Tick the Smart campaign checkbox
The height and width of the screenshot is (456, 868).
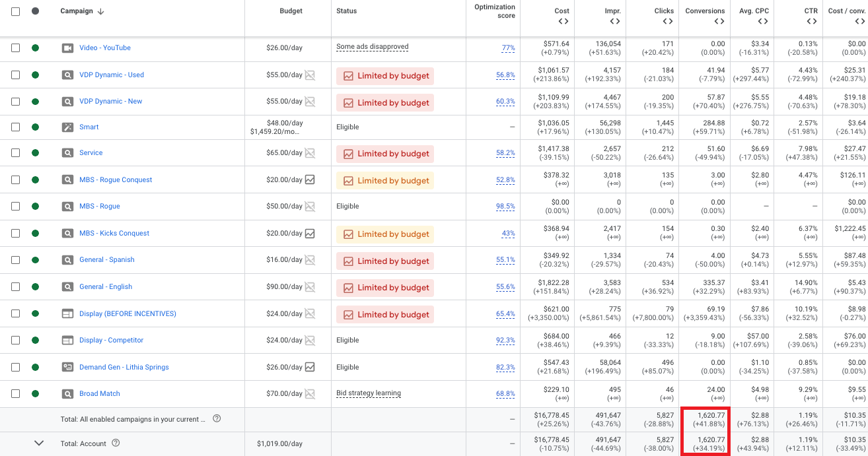point(16,127)
